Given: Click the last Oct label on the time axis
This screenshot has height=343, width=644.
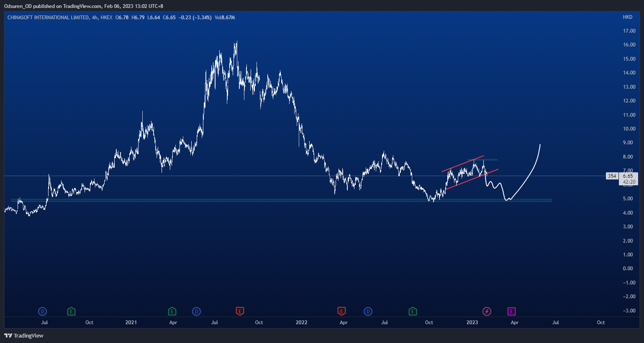Looking at the screenshot, I should (x=601, y=323).
